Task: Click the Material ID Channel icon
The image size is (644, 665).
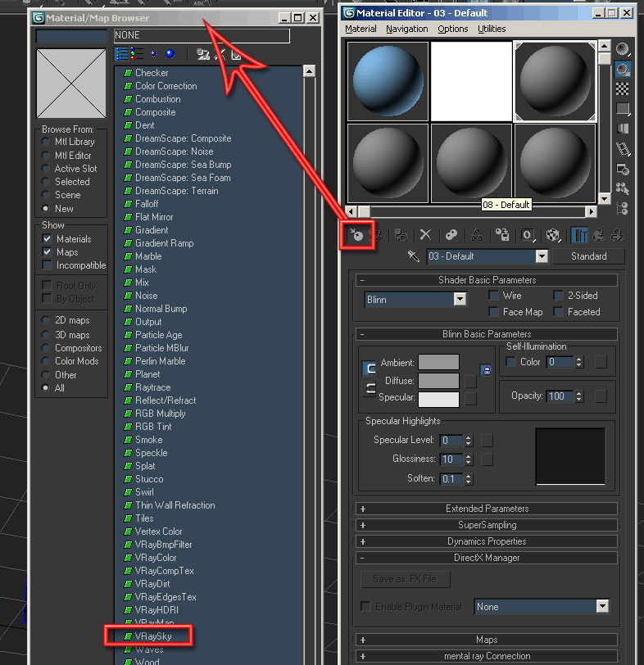Action: pyautogui.click(x=528, y=234)
